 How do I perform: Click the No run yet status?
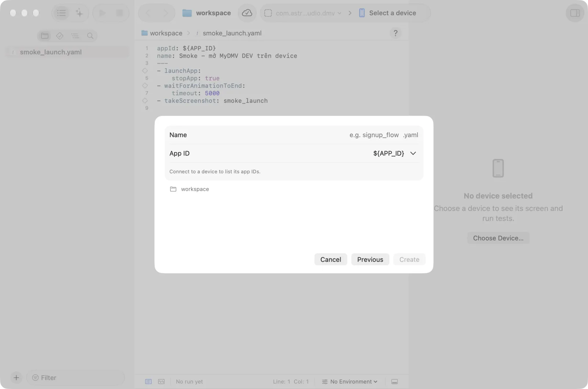[189, 382]
